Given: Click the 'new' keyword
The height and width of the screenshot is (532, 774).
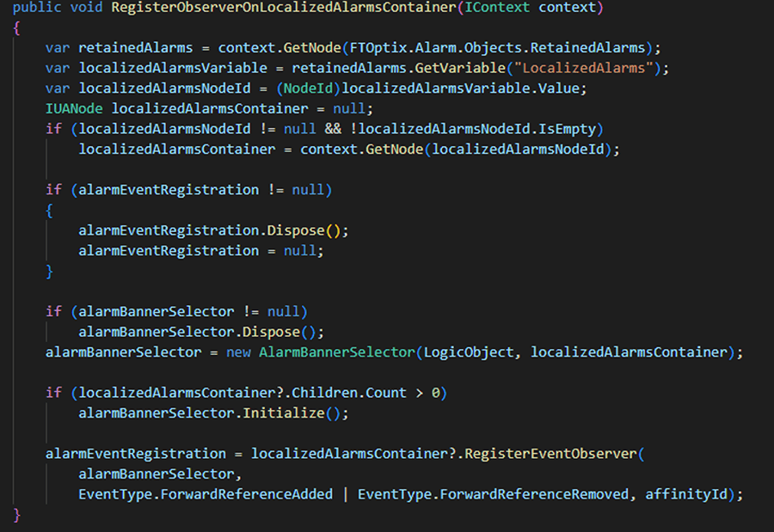Looking at the screenshot, I should click(238, 352).
